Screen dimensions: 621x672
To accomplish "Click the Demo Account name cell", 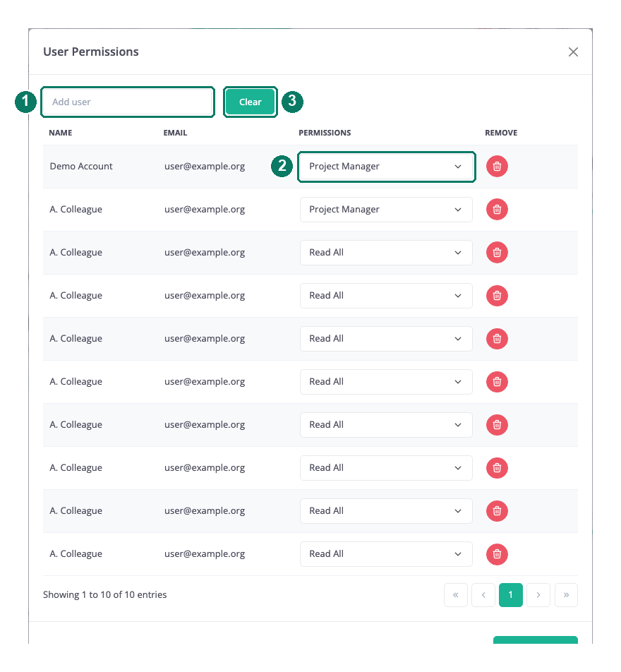I will [x=81, y=167].
